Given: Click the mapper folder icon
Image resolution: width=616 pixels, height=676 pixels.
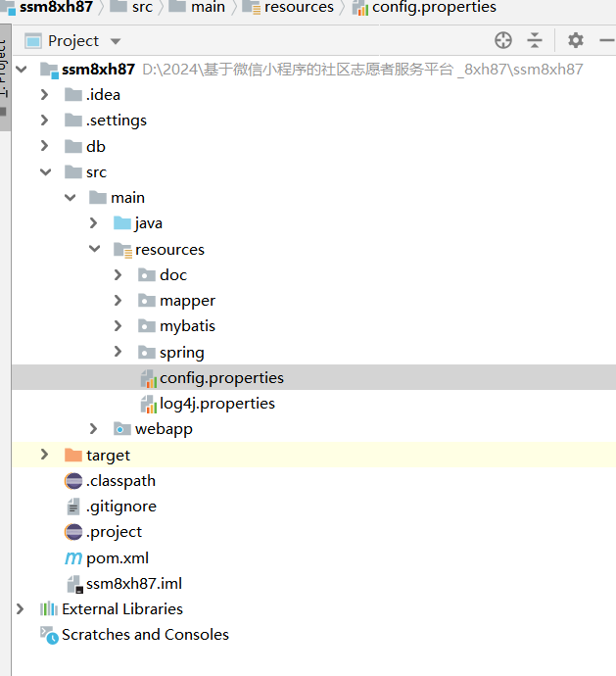Looking at the screenshot, I should point(147,301).
